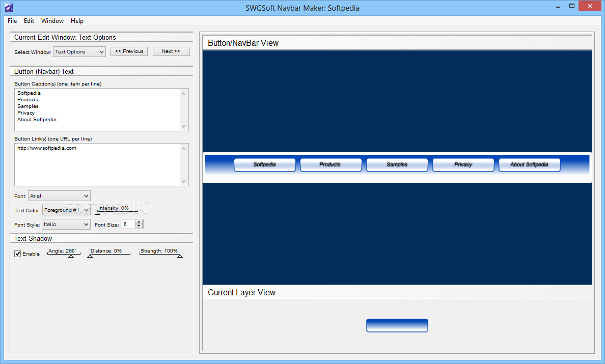605x364 pixels.
Task: Click the Privacy navbar preview button
Action: click(463, 164)
